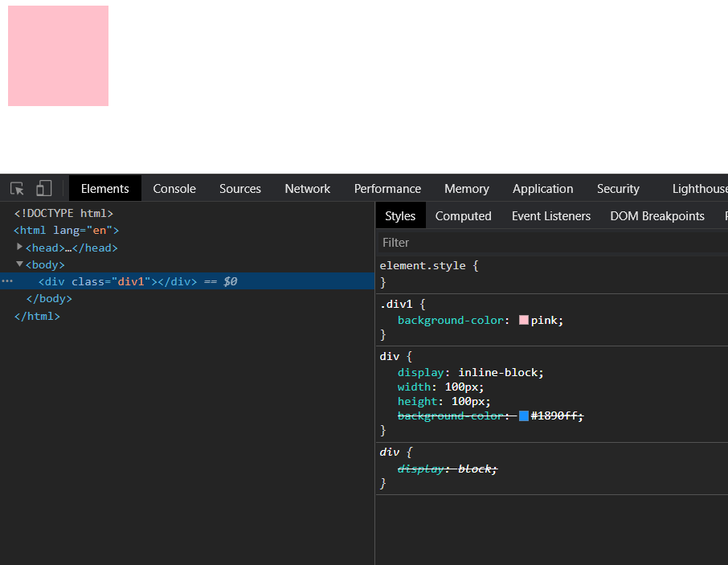Image resolution: width=728 pixels, height=565 pixels.
Task: Switch to the Sources tab
Action: coord(240,189)
